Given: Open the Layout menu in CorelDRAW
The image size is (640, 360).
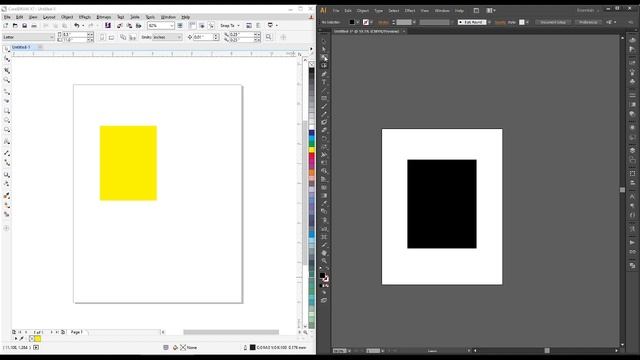Looking at the screenshot, I should (49, 17).
